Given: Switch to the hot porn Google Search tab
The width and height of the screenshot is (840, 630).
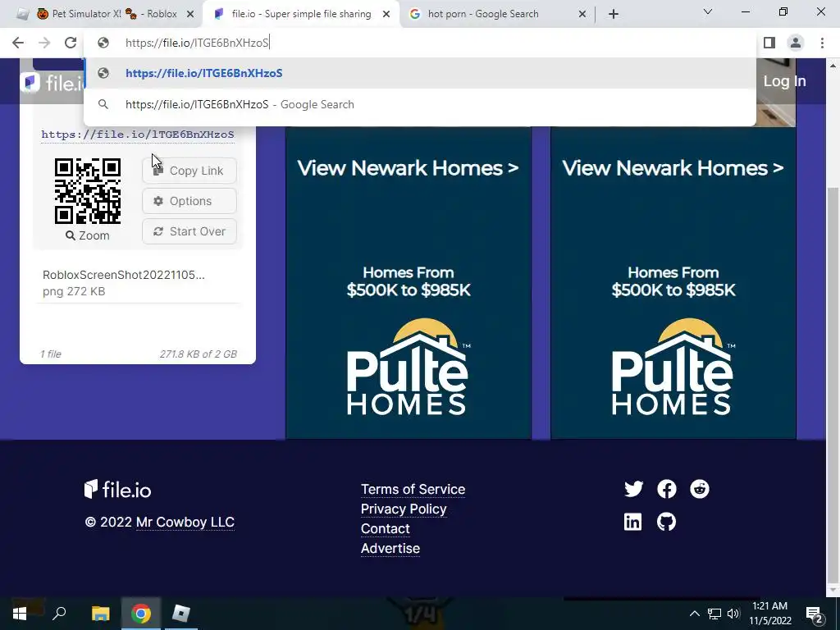Looking at the screenshot, I should [483, 15].
